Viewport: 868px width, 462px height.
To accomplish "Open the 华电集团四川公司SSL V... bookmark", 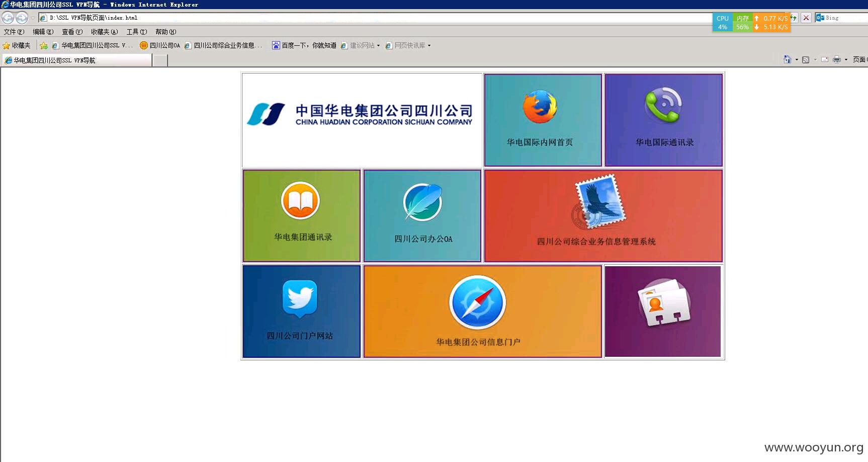I will 92,45.
